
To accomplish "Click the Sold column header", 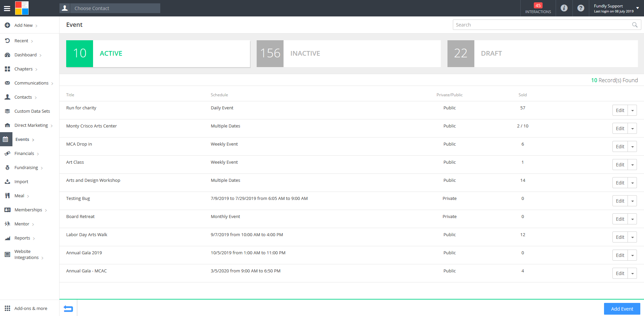I will tap(522, 95).
